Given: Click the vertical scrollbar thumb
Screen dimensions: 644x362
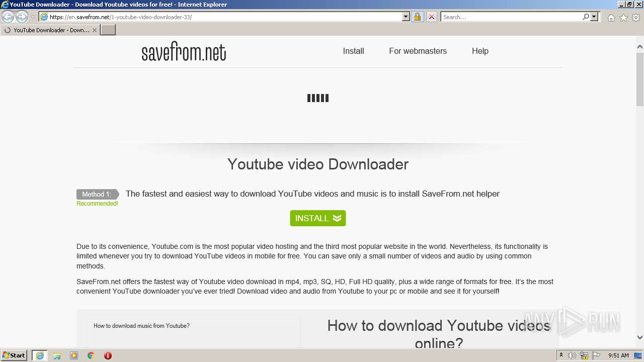Looking at the screenshot, I should pyautogui.click(x=640, y=78).
